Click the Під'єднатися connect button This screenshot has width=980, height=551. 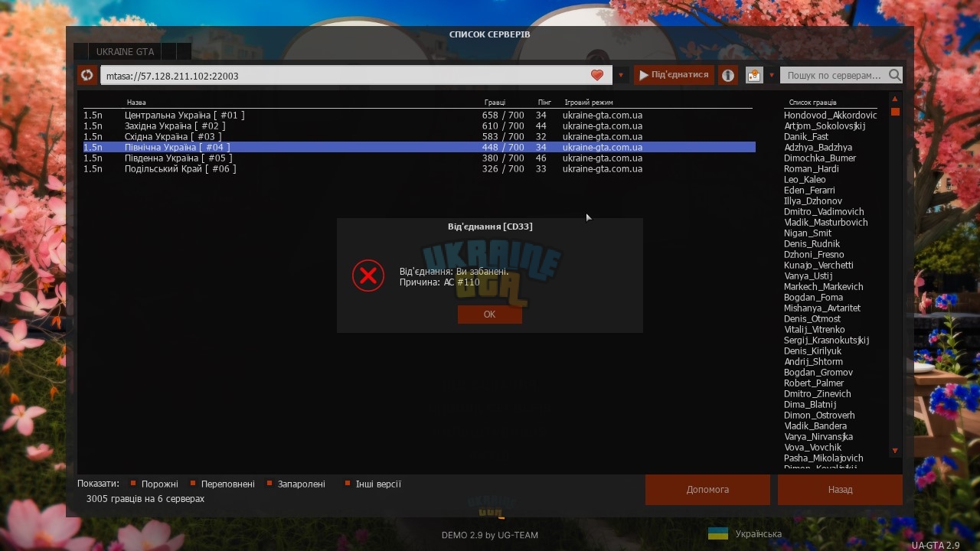(674, 75)
